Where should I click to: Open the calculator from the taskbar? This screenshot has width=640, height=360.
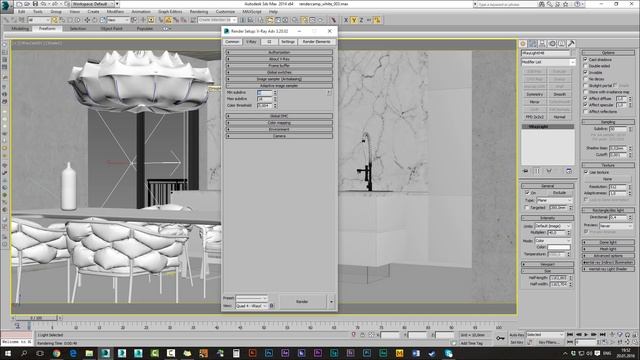tap(236, 353)
